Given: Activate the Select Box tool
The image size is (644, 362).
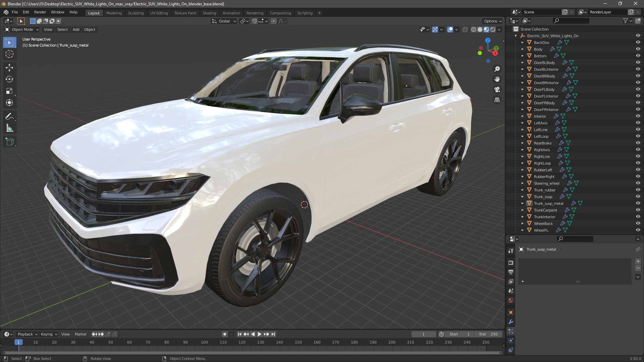Looking at the screenshot, I should tap(9, 43).
